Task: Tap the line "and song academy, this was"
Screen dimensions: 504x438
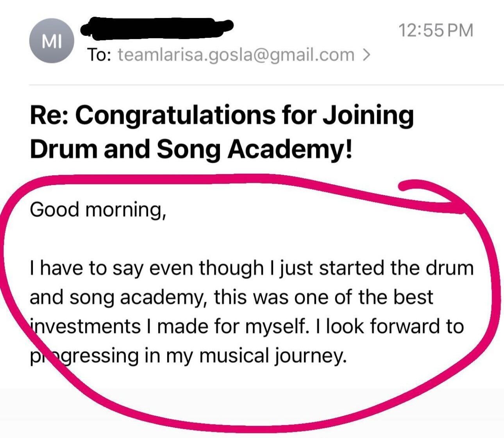Action: pyautogui.click(x=231, y=297)
